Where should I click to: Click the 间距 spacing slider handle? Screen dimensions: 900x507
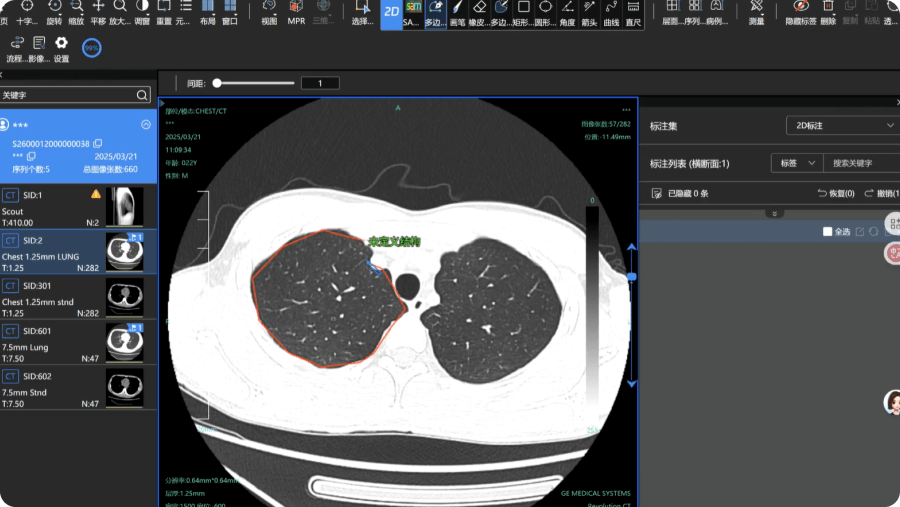(x=217, y=83)
